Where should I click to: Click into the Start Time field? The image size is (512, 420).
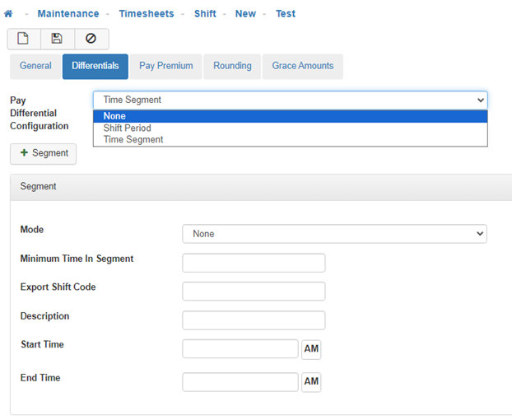pyautogui.click(x=240, y=349)
